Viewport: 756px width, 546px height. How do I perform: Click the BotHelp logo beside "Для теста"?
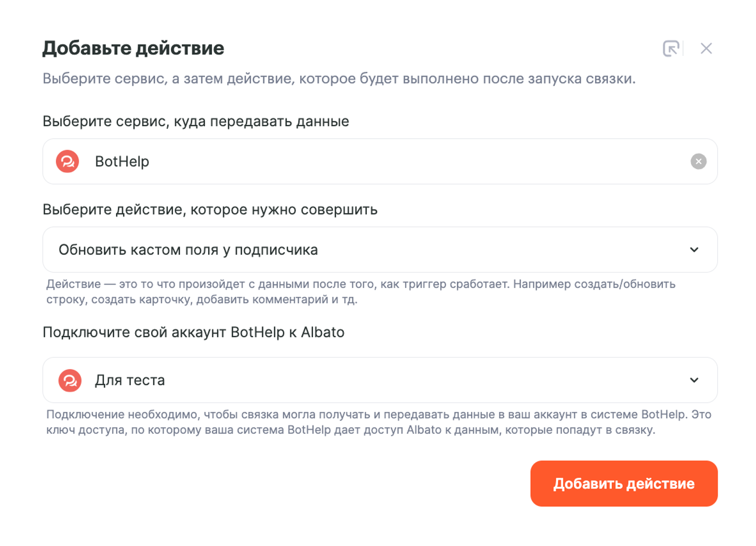[x=70, y=380]
